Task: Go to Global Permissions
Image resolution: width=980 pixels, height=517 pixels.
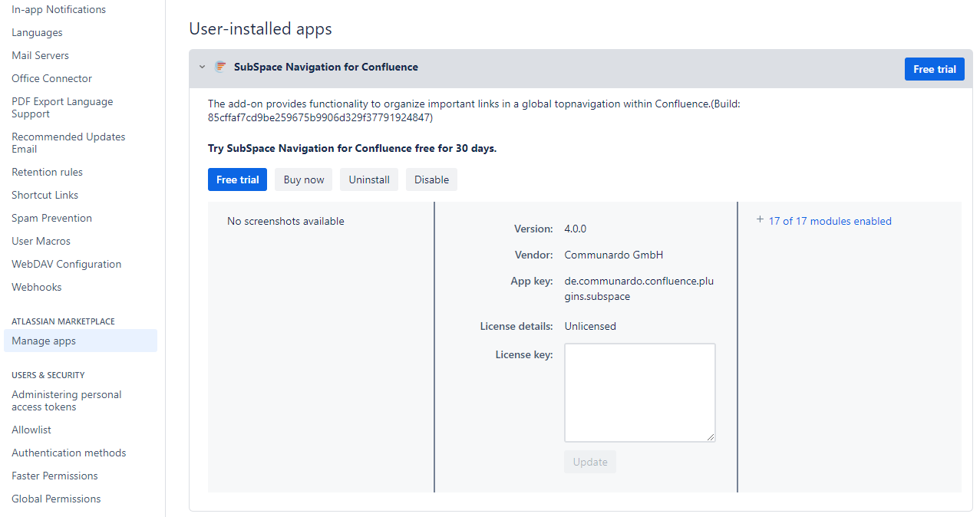Action: tap(56, 499)
